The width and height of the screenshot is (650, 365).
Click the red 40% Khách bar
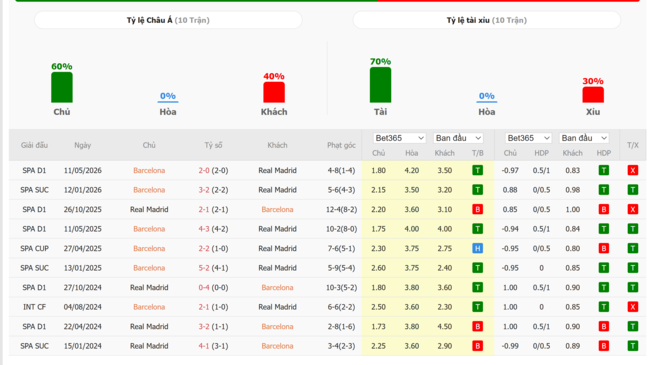(x=274, y=92)
